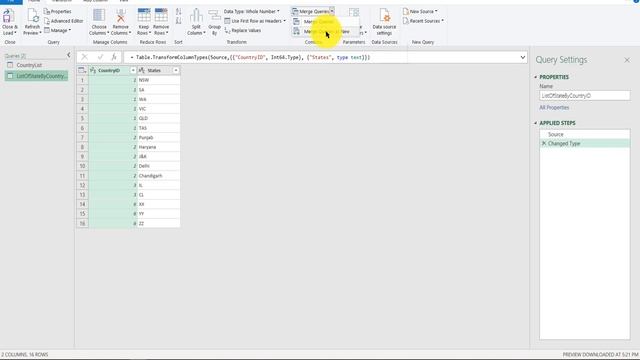640x360 pixels.
Task: Expand the formula bar
Action: [x=522, y=58]
